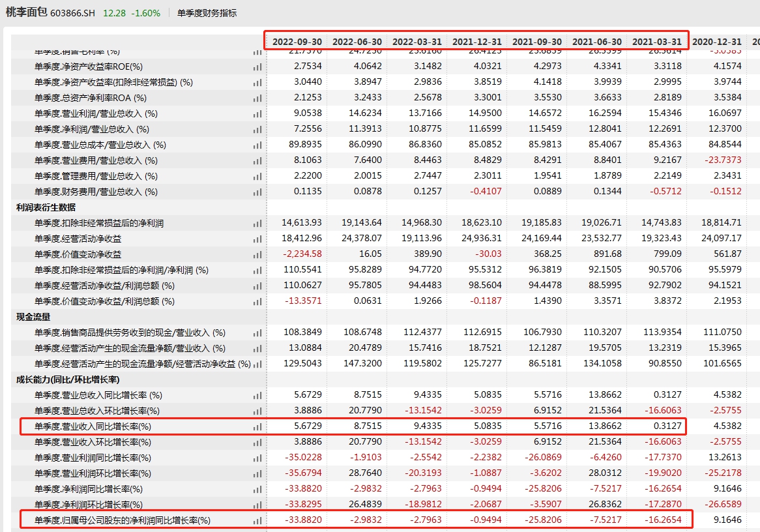Open chart icon for 单季度.营业总收入环比增长率 row

257,411
